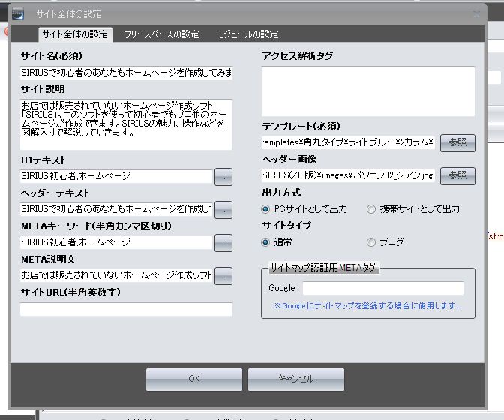Focus the ヘッダー画像 path field
Viewport: 504px width, 420px height.
tap(348, 175)
